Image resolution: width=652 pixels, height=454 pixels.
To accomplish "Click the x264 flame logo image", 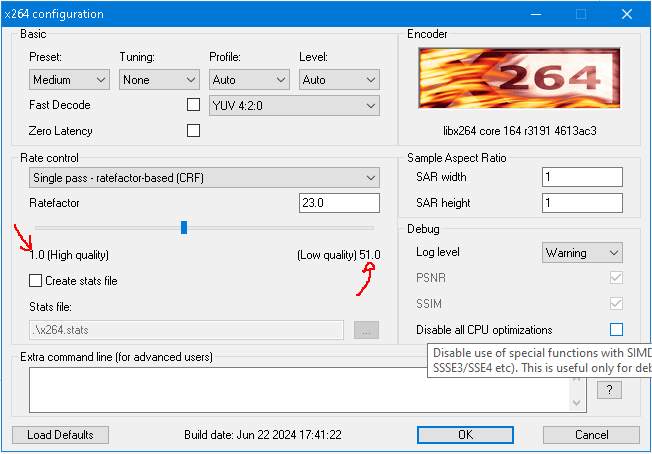I will (x=519, y=78).
